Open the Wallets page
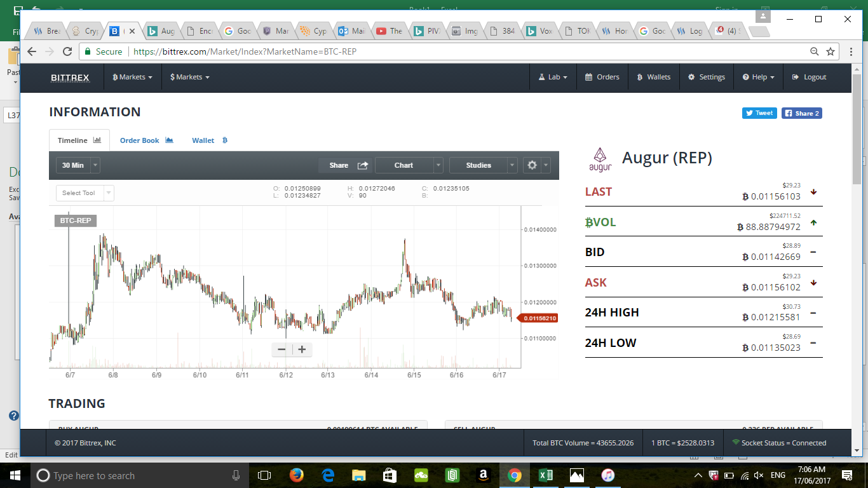The image size is (868, 488). [653, 77]
